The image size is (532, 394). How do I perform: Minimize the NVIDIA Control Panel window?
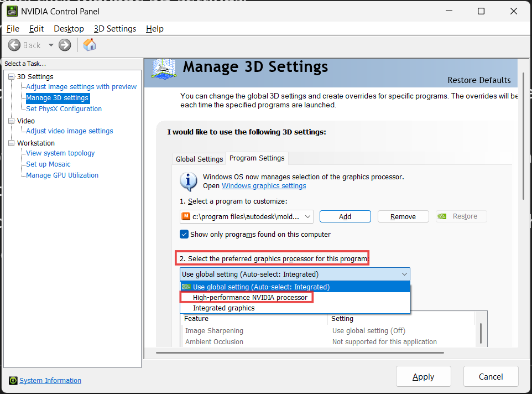tap(449, 11)
